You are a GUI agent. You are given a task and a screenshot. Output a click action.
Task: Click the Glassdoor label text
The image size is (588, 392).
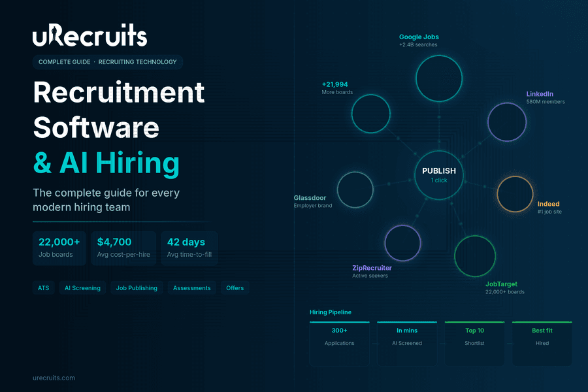click(310, 198)
